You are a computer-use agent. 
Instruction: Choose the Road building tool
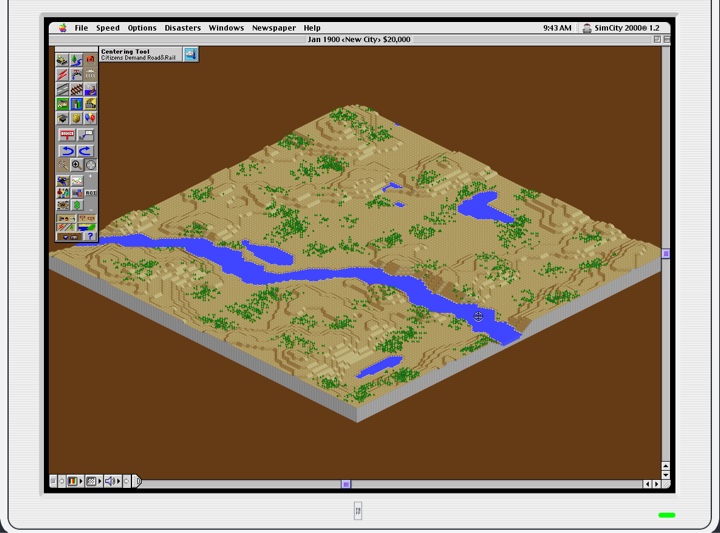click(62, 90)
